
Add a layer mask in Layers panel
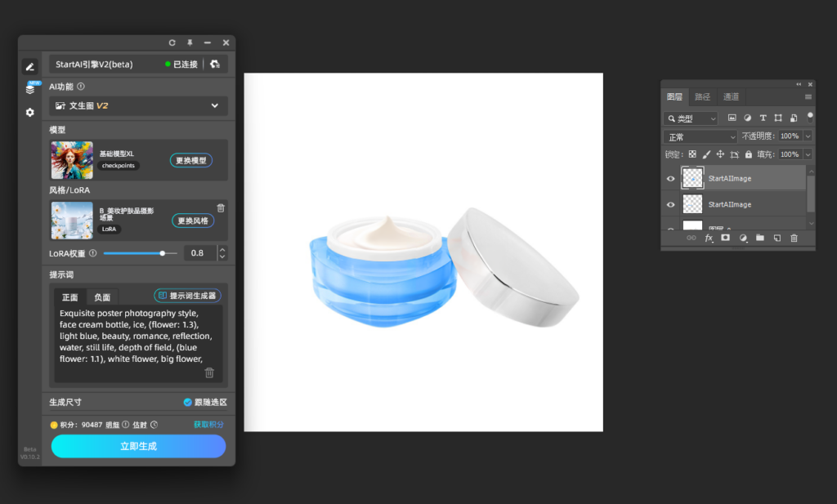pos(725,238)
